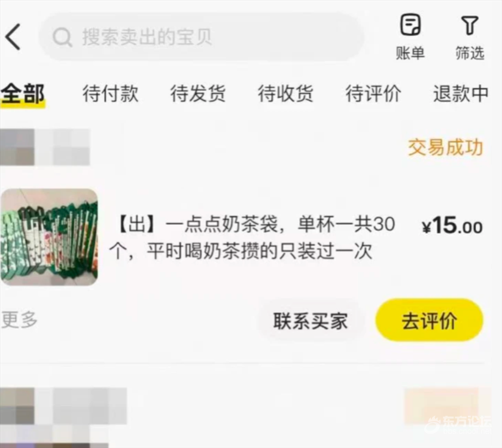502x448 pixels.
Task: Click the yellow 去评价 button
Action: click(430, 321)
